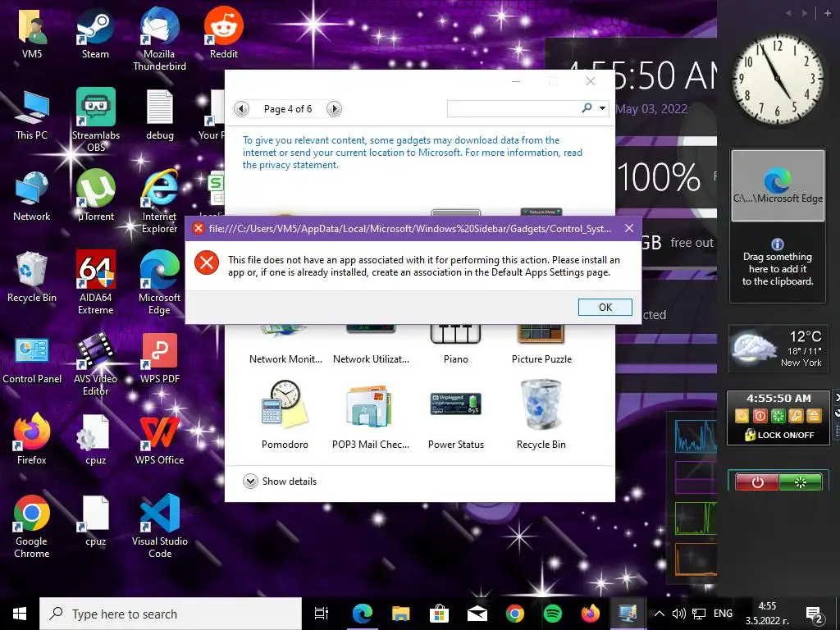Go to the next gadgets page
The image size is (840, 630).
point(335,109)
